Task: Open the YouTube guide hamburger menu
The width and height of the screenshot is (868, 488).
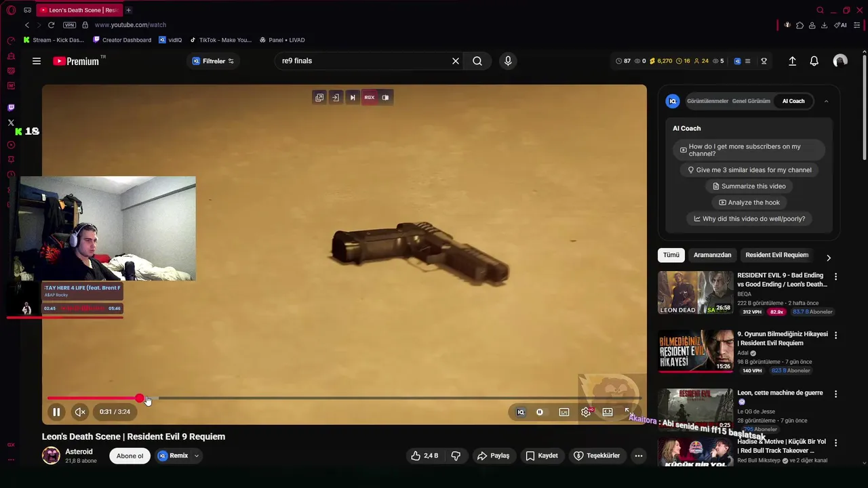Action: tap(37, 61)
